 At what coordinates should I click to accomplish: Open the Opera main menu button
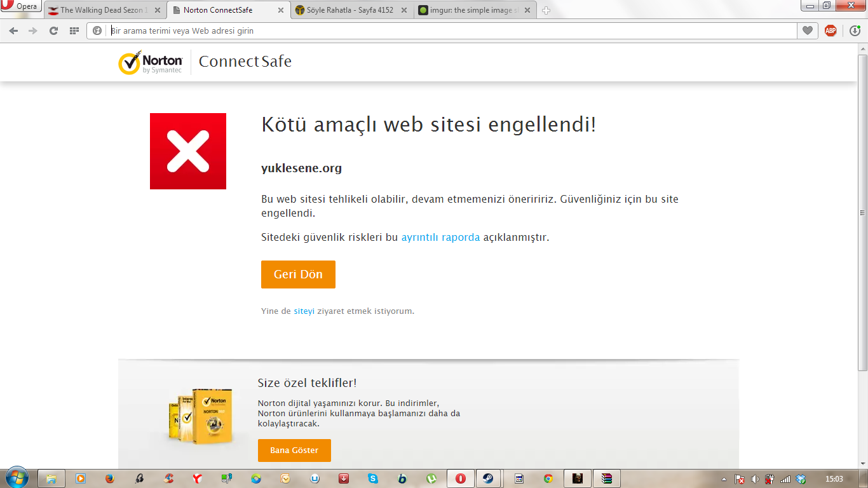(x=21, y=6)
